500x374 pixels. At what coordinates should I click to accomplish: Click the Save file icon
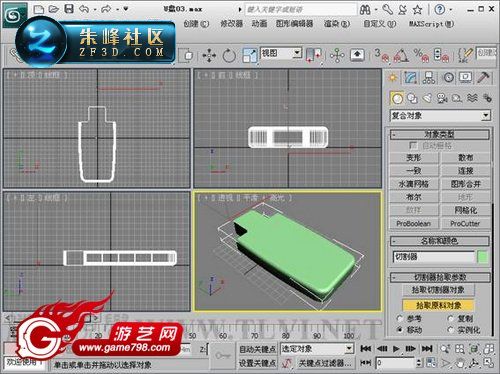[x=69, y=9]
